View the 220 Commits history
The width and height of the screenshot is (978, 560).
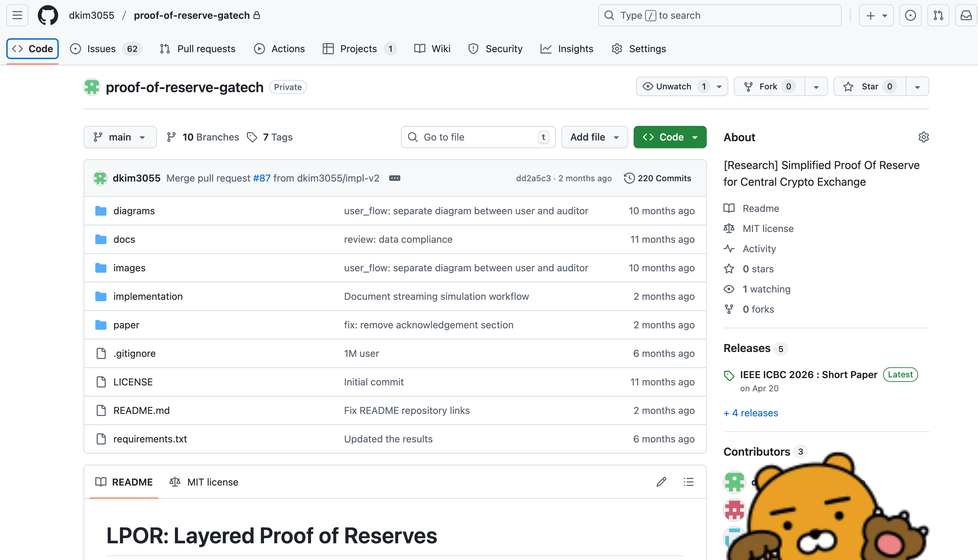pyautogui.click(x=658, y=178)
